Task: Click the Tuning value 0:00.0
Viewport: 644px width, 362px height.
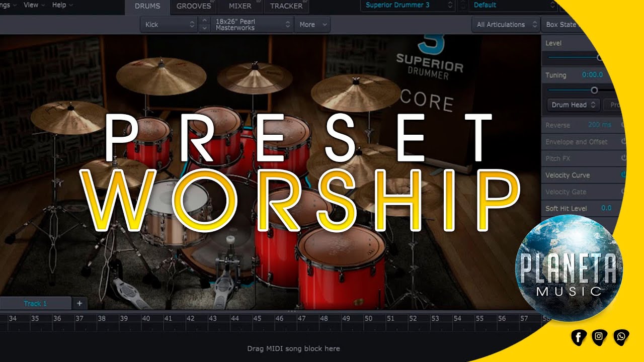Action: (592, 75)
